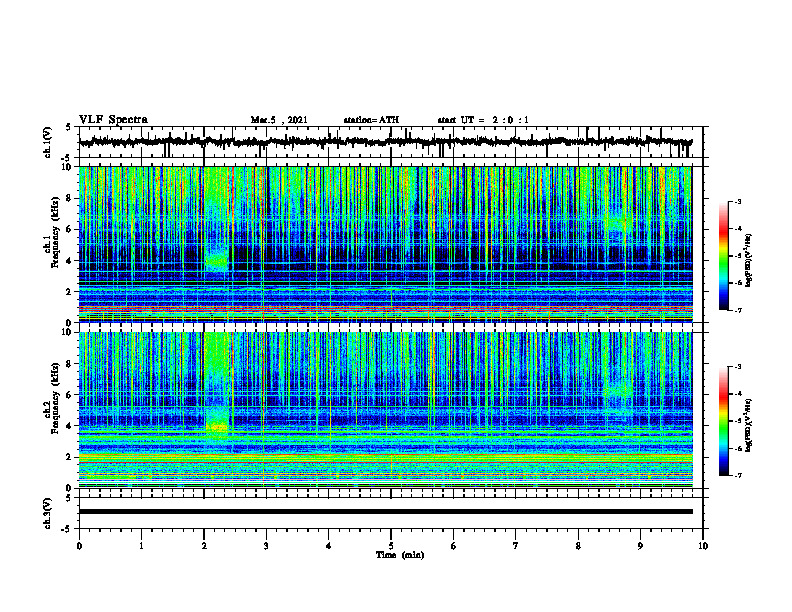Click time axis tick label "8"
Image resolution: width=792 pixels, height=612 pixels.
(578, 546)
